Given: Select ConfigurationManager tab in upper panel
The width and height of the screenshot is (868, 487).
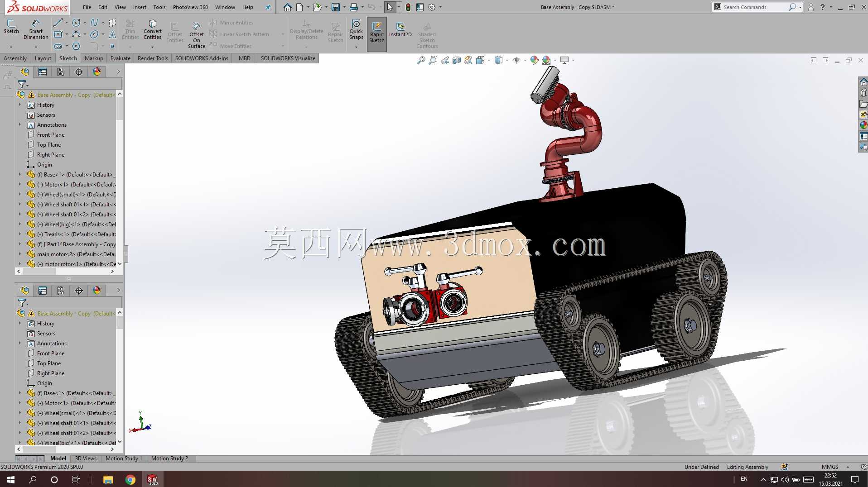Looking at the screenshot, I should 61,72.
